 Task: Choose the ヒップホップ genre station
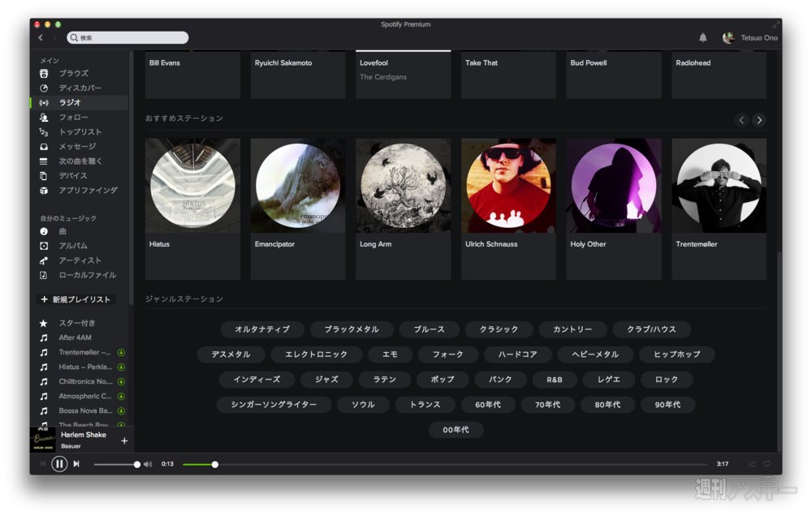pyautogui.click(x=677, y=355)
